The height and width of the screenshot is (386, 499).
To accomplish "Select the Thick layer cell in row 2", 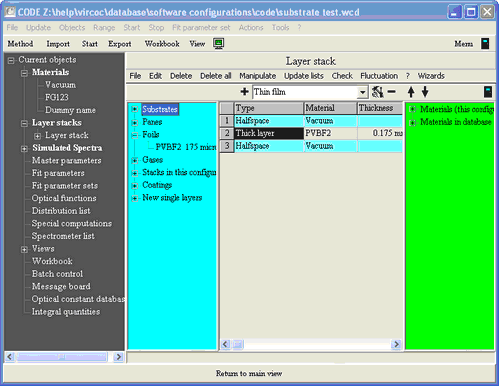I will 269,133.
